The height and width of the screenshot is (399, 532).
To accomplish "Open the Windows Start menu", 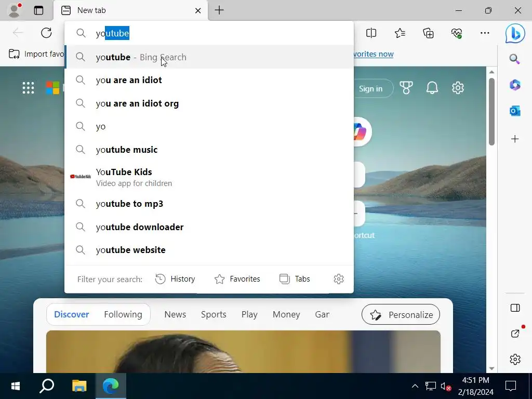I will (x=16, y=386).
